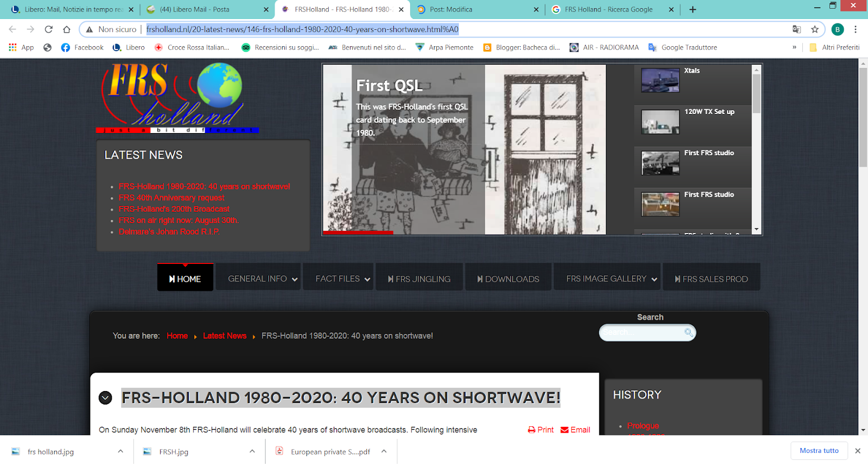Open the Google Traduttore bookmark
Viewport: 868px width, 467px height.
[682, 47]
